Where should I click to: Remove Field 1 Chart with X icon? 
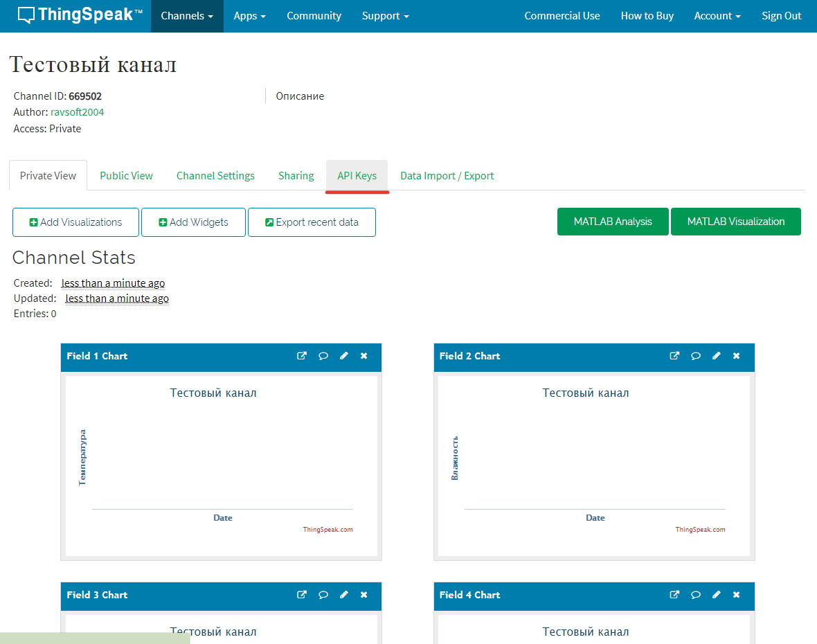point(364,356)
